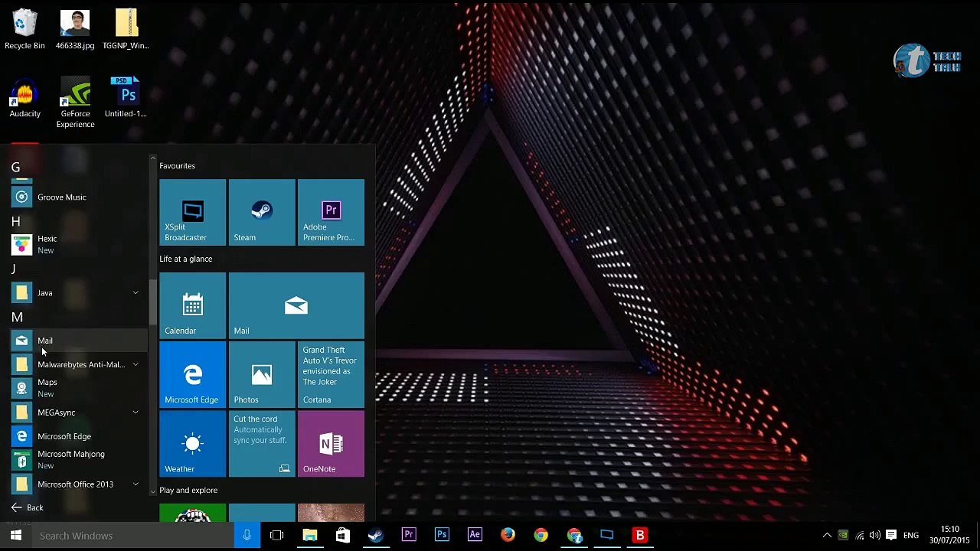Open the Cortana news tile
The image size is (980, 551).
coord(331,374)
